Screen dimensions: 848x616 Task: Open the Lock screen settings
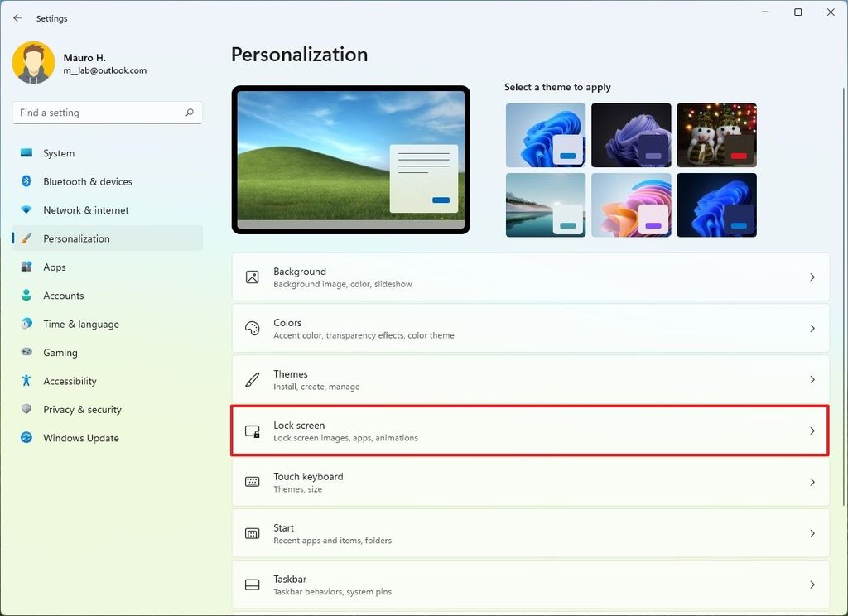point(530,431)
